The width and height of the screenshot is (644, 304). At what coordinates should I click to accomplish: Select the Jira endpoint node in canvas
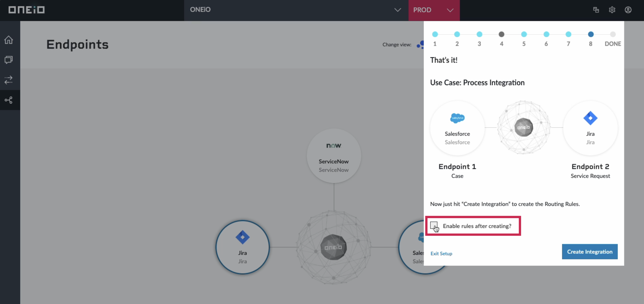tap(242, 247)
